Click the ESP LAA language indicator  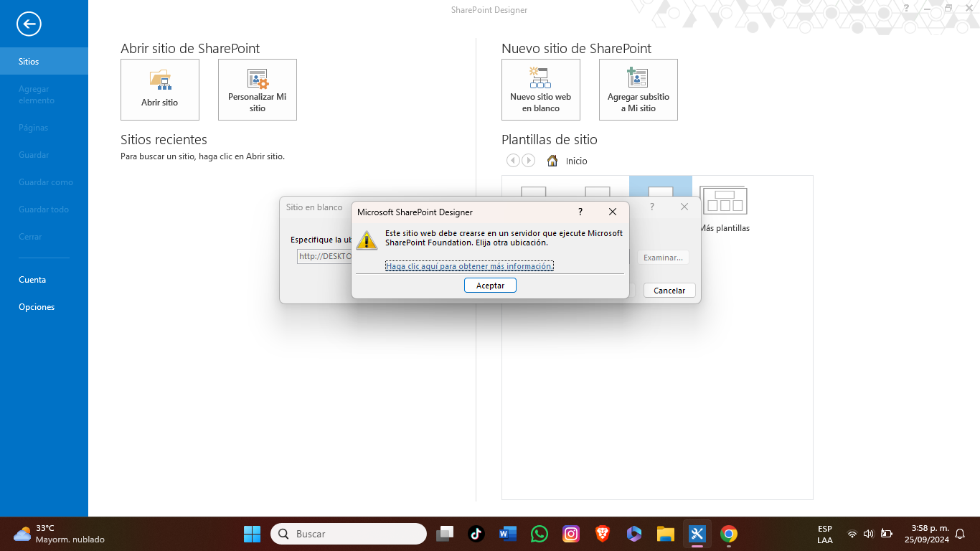pyautogui.click(x=825, y=534)
